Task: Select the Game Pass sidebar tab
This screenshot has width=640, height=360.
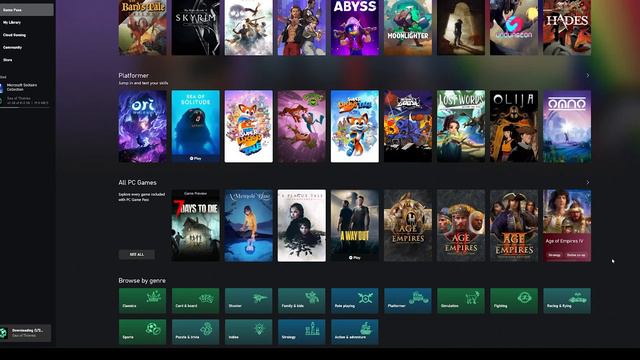Action: (x=27, y=10)
